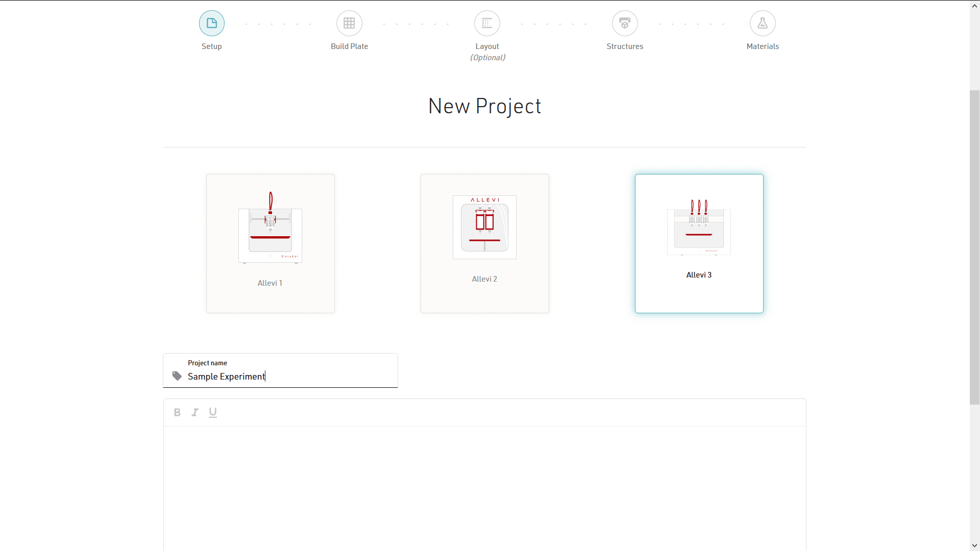This screenshot has width=980, height=551.
Task: Click the Layout step label
Action: (487, 46)
